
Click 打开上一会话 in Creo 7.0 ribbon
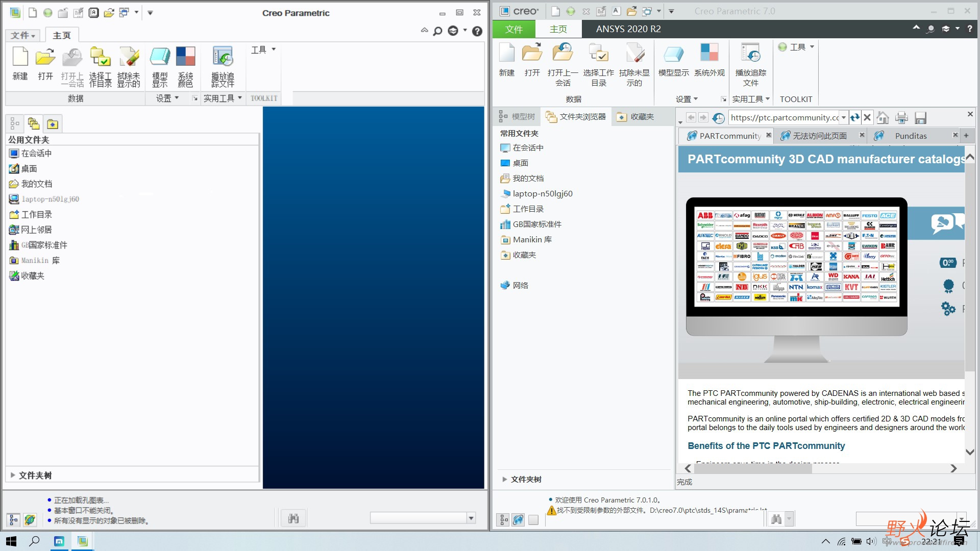(x=563, y=64)
